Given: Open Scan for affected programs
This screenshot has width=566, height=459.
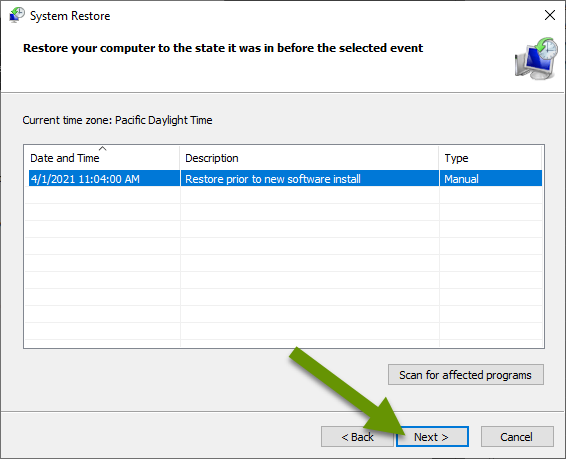Looking at the screenshot, I should (x=466, y=375).
